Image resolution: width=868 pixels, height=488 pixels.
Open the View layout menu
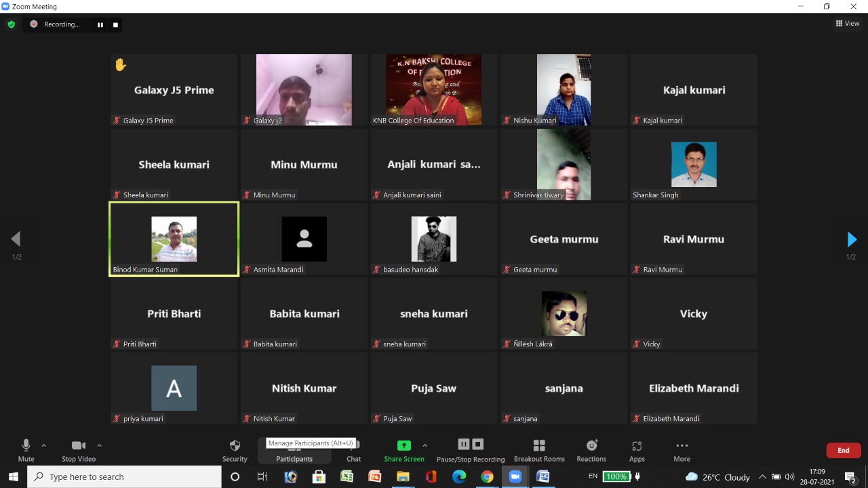pyautogui.click(x=847, y=24)
